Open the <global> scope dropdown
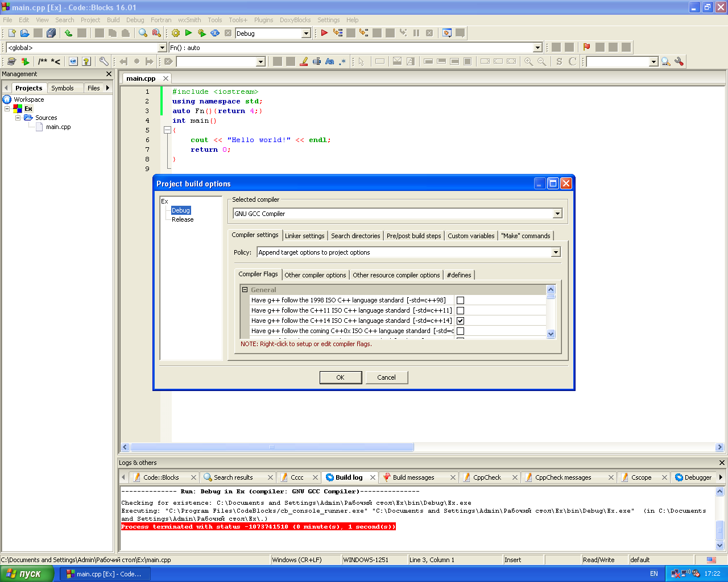The height and width of the screenshot is (582, 728). coord(162,48)
